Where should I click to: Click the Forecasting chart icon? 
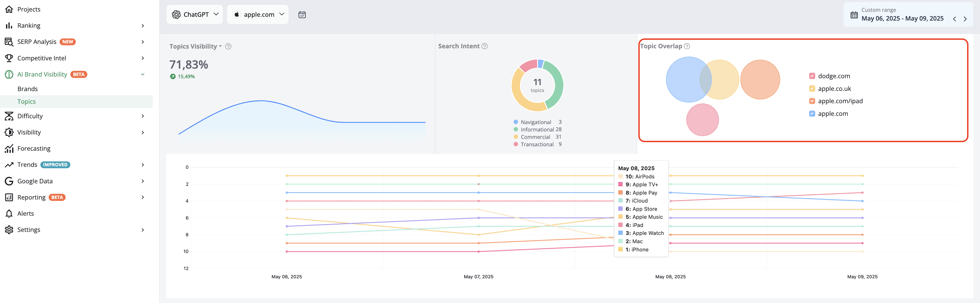tap(9, 149)
